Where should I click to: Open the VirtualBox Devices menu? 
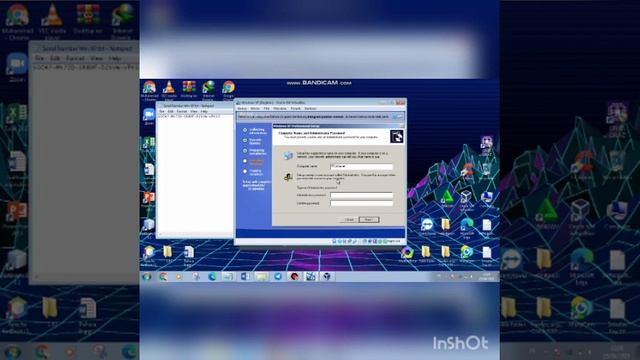(296, 109)
